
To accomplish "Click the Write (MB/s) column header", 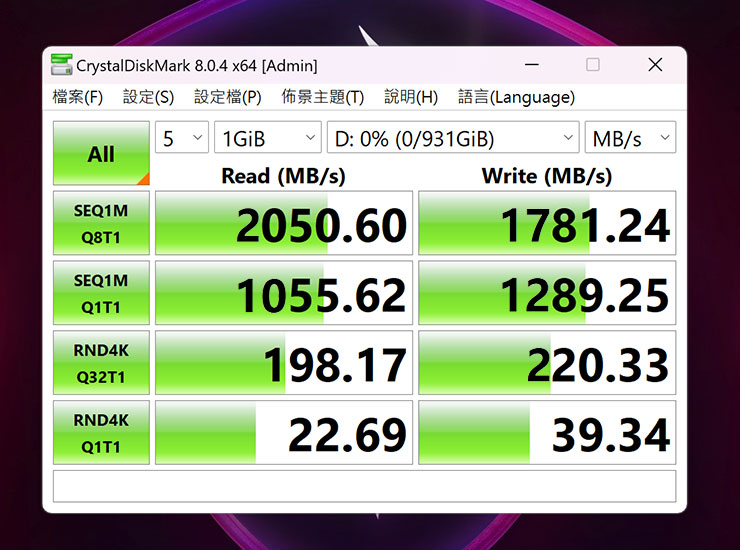I will 547,176.
